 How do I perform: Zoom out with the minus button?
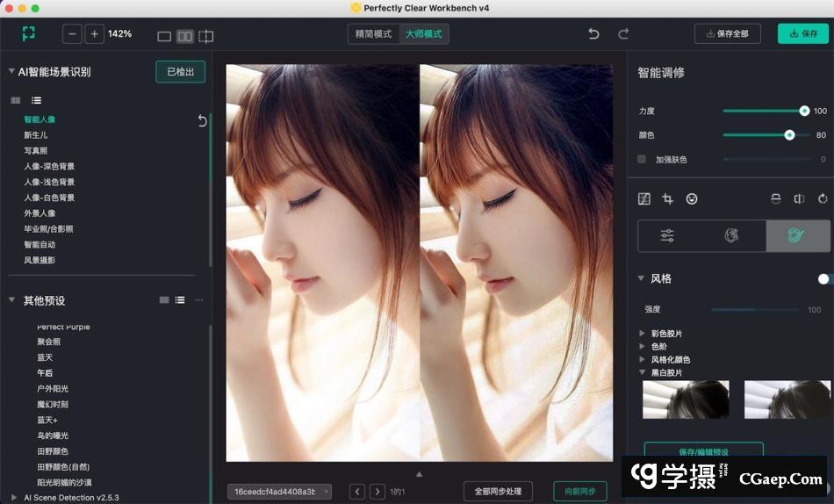tap(73, 33)
